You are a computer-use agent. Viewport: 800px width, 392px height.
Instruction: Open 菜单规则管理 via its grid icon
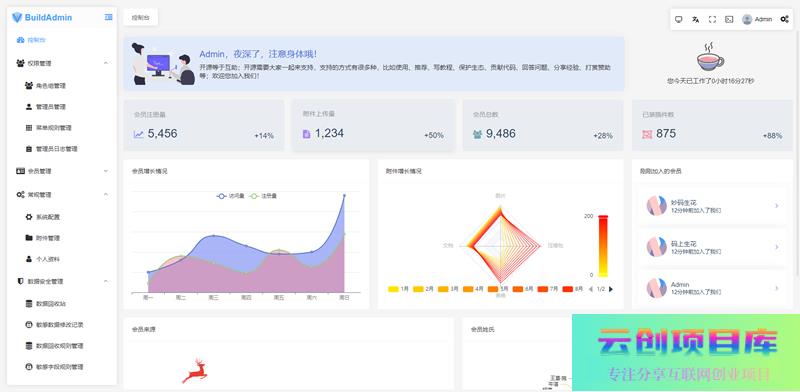coord(29,128)
